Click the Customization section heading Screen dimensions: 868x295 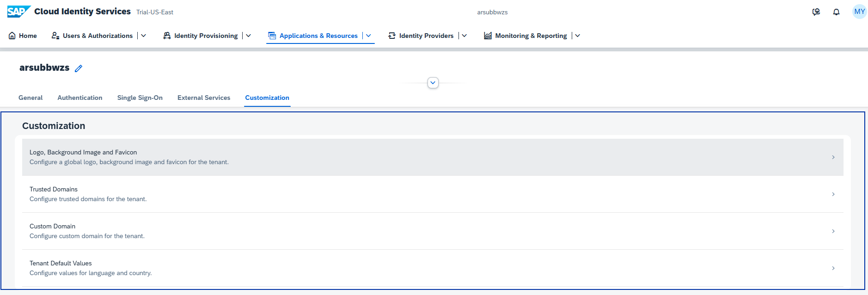click(x=54, y=126)
